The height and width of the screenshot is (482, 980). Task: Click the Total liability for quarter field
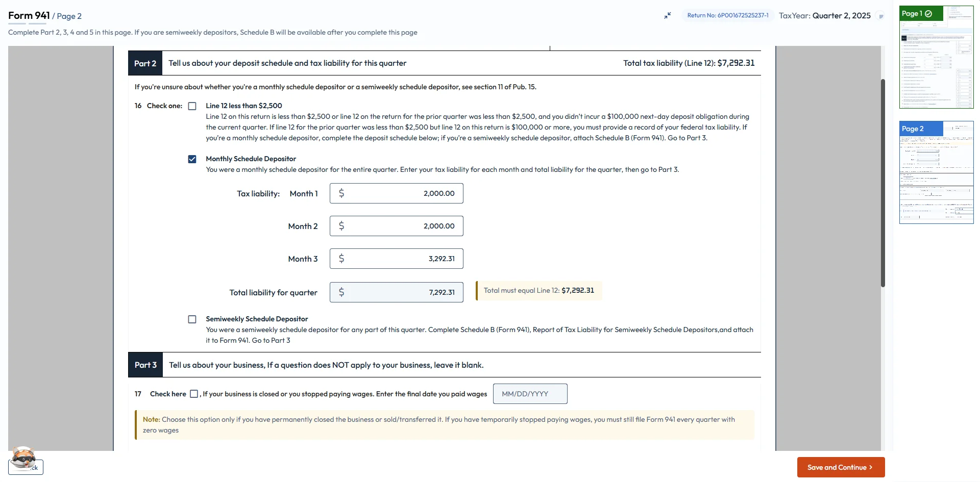[397, 292]
